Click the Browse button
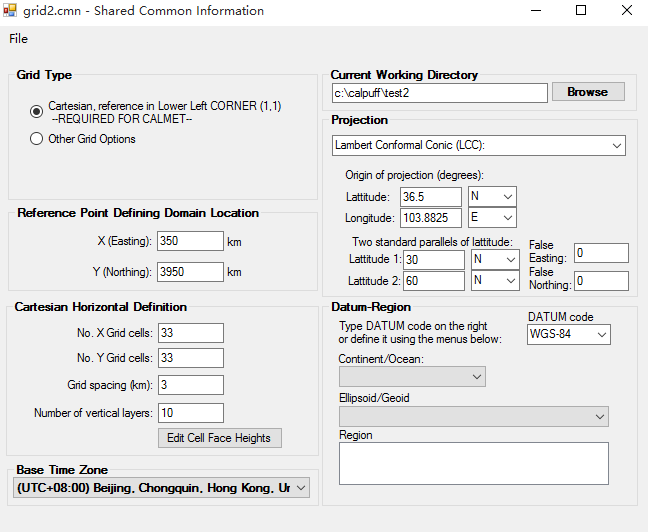 coord(587,92)
